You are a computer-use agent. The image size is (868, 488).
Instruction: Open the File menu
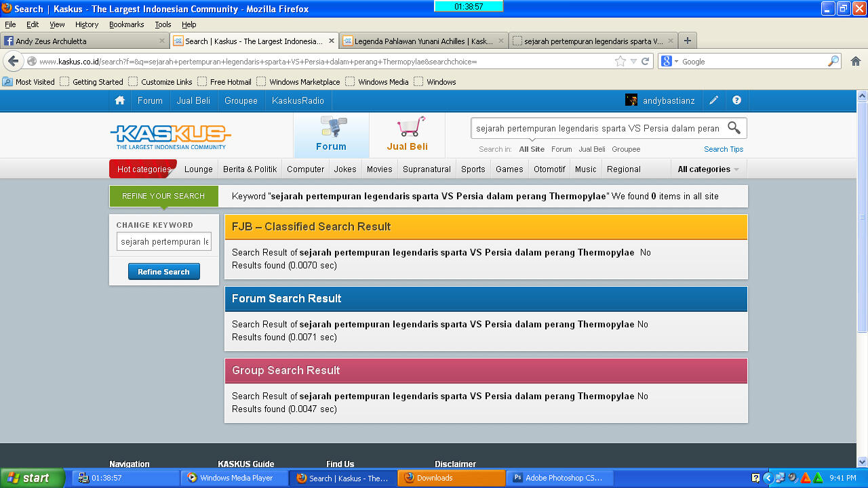point(10,24)
